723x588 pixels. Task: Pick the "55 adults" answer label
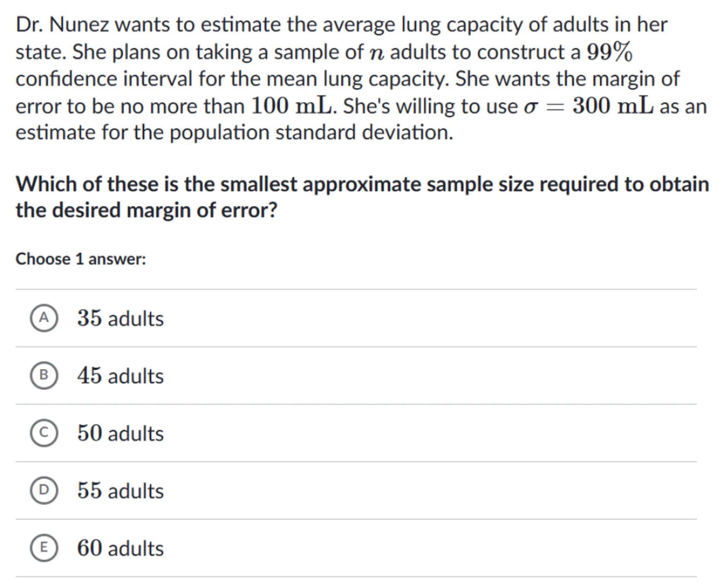click(x=120, y=491)
